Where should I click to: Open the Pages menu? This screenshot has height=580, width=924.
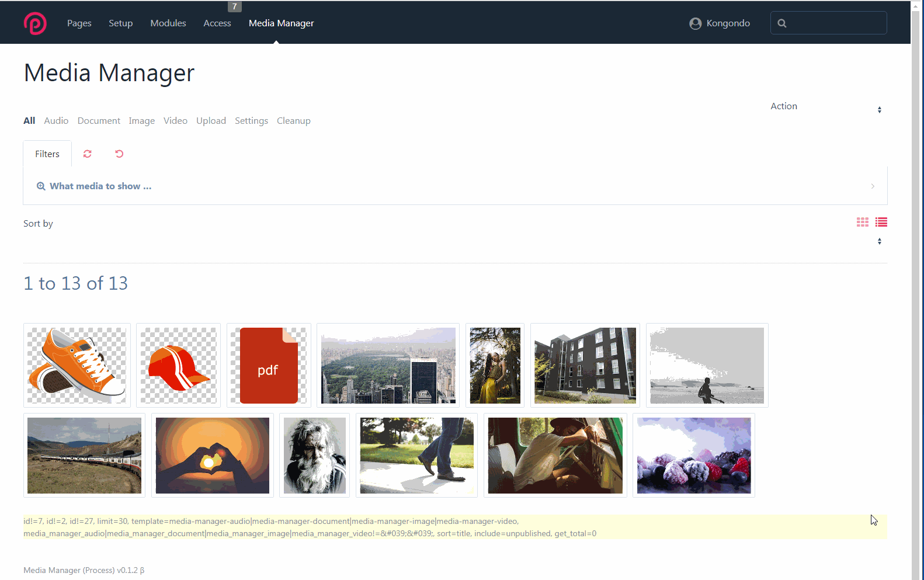click(x=79, y=23)
